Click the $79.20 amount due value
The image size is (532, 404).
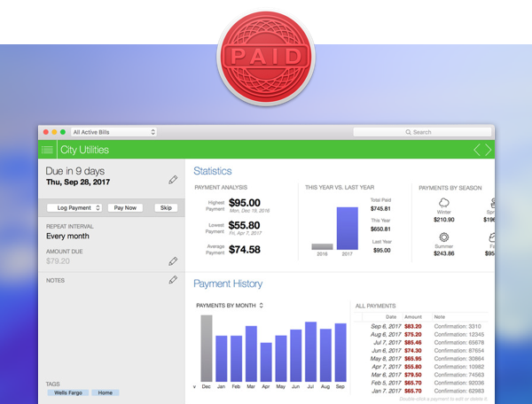[x=58, y=261]
